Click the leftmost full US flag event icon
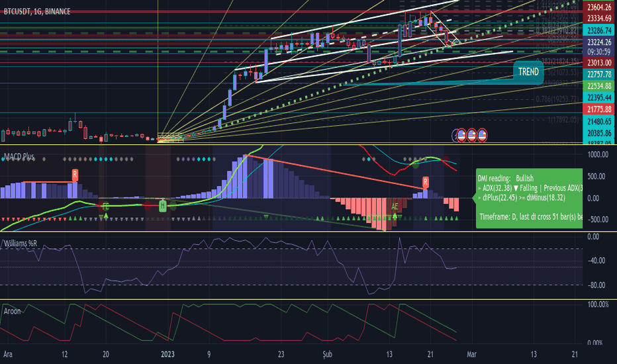The image size is (617, 364). (x=461, y=136)
